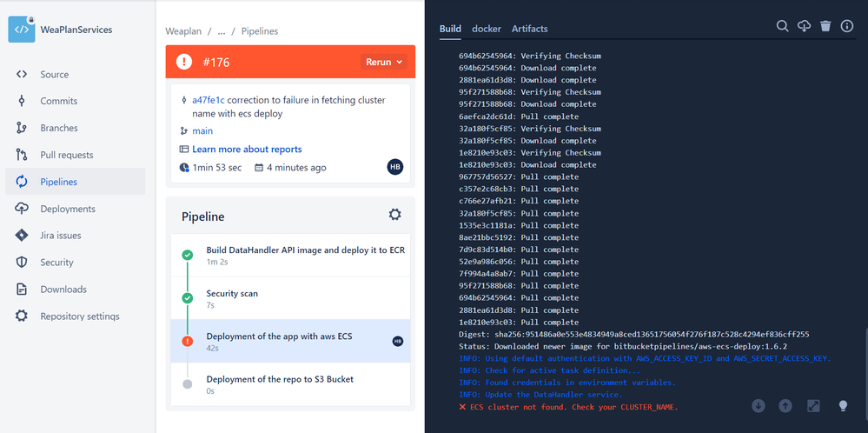Screen dimensions: 868x433
Task: Jump to log bottom with down-arrow icon
Action: point(759,406)
